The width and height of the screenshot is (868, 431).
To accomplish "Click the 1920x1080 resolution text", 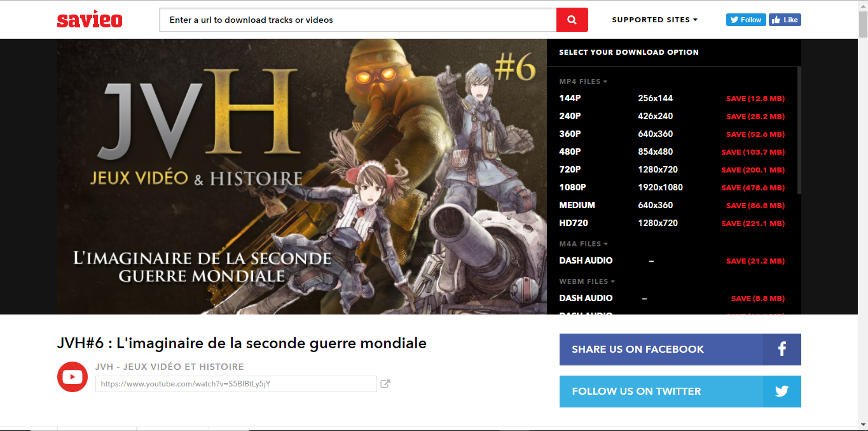I will point(661,187).
